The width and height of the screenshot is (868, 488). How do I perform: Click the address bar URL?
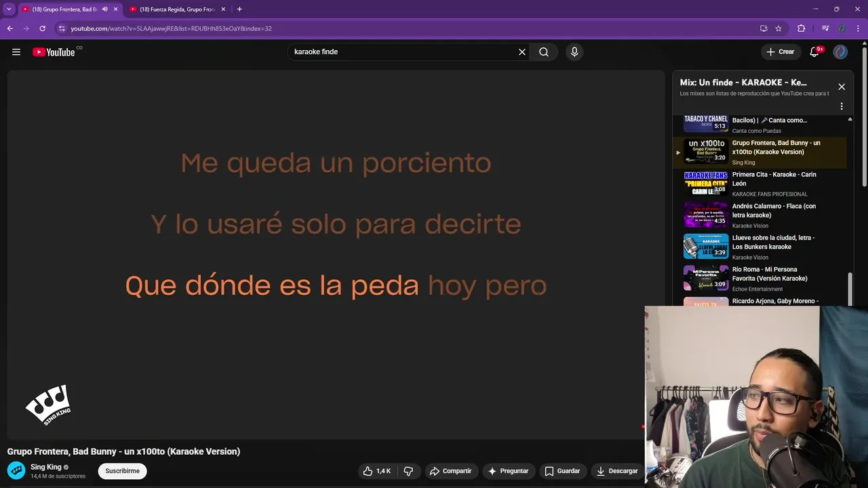(x=171, y=28)
